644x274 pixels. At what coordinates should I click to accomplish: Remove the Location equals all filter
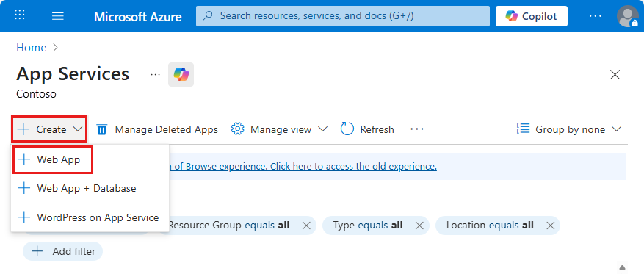click(x=550, y=226)
